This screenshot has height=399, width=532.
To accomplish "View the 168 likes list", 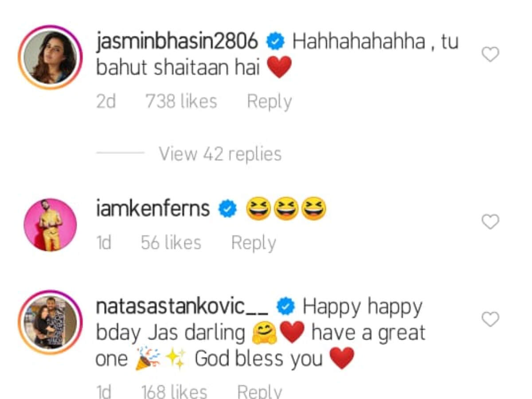I will [174, 391].
